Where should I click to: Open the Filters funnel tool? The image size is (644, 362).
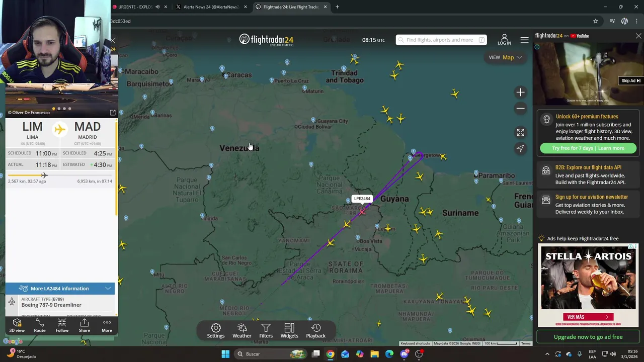coord(266,331)
